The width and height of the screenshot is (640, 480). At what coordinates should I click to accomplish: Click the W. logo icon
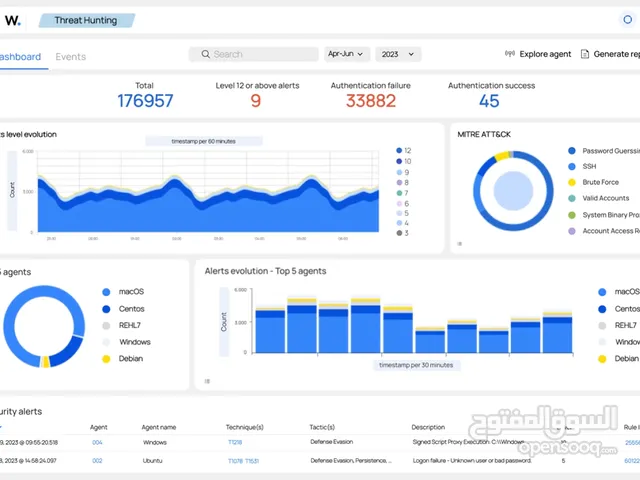(x=13, y=20)
